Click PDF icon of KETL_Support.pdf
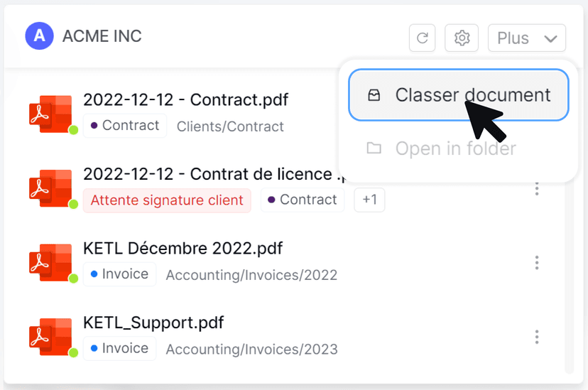This screenshot has height=390, width=588. tap(50, 337)
